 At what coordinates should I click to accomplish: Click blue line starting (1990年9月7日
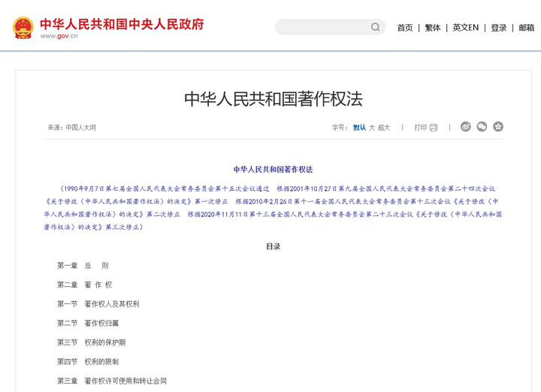tap(278, 188)
